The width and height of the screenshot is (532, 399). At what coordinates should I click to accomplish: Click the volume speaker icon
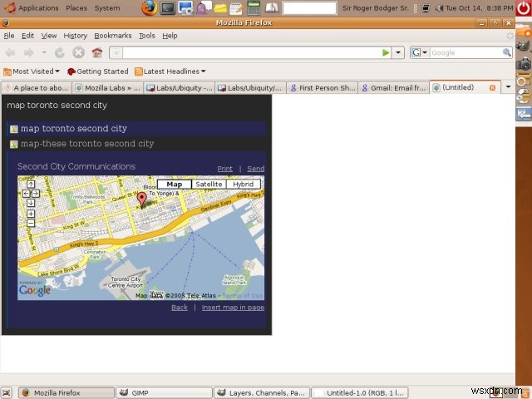click(439, 7)
